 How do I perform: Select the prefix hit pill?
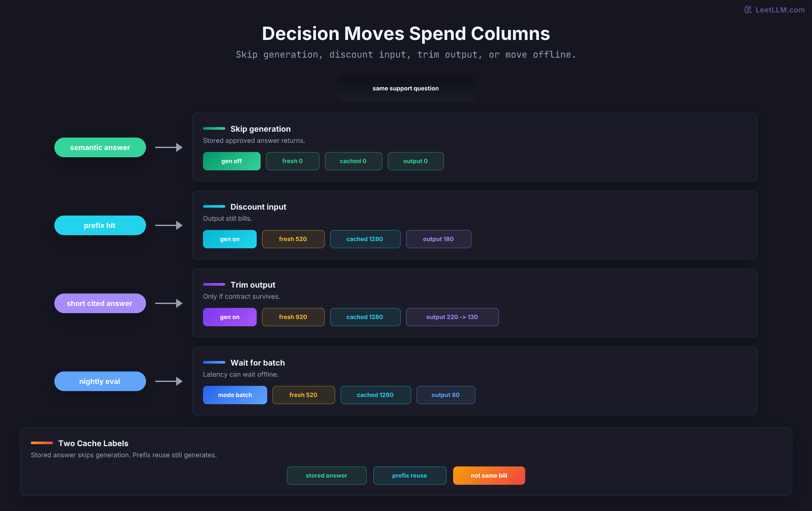tap(100, 225)
